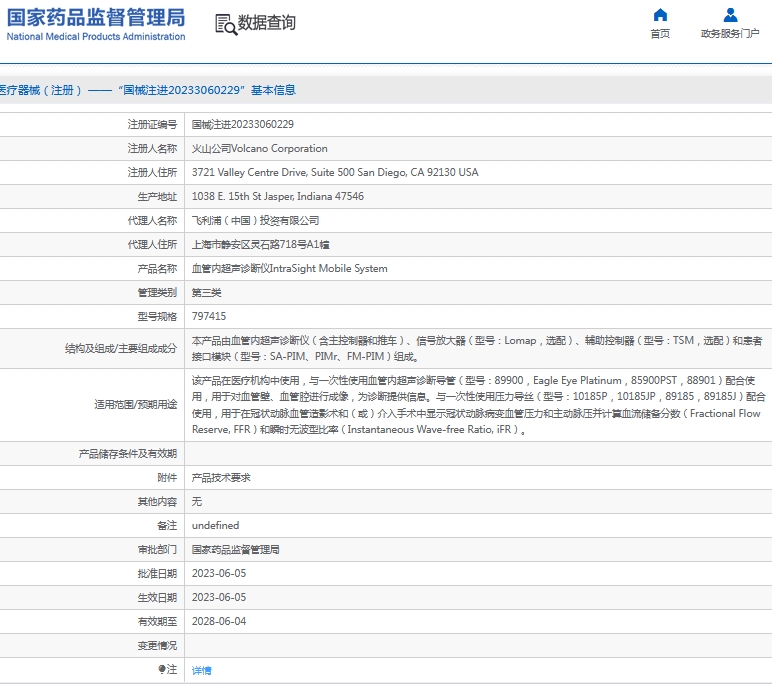The height and width of the screenshot is (687, 772).
Task: Click the 附件 row label
Action: (x=167, y=478)
